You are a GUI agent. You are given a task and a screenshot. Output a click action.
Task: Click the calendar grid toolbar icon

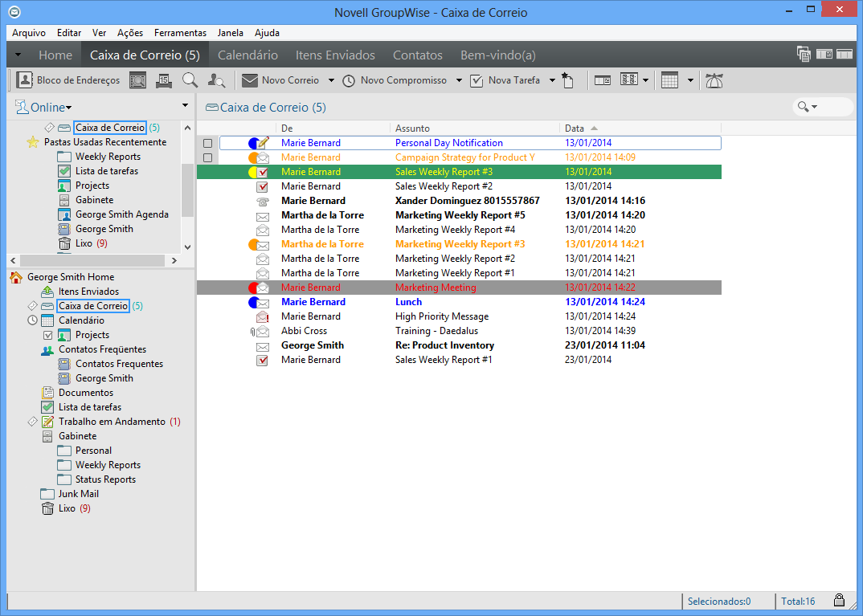[670, 80]
